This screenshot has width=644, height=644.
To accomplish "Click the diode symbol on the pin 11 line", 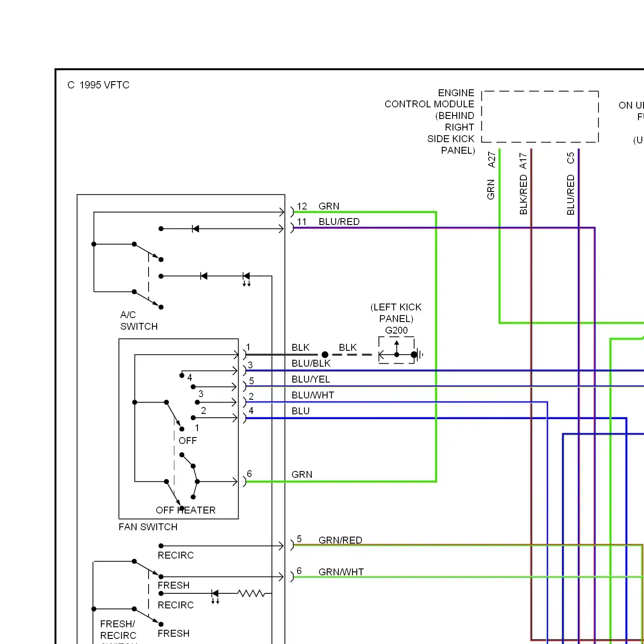I will [195, 229].
